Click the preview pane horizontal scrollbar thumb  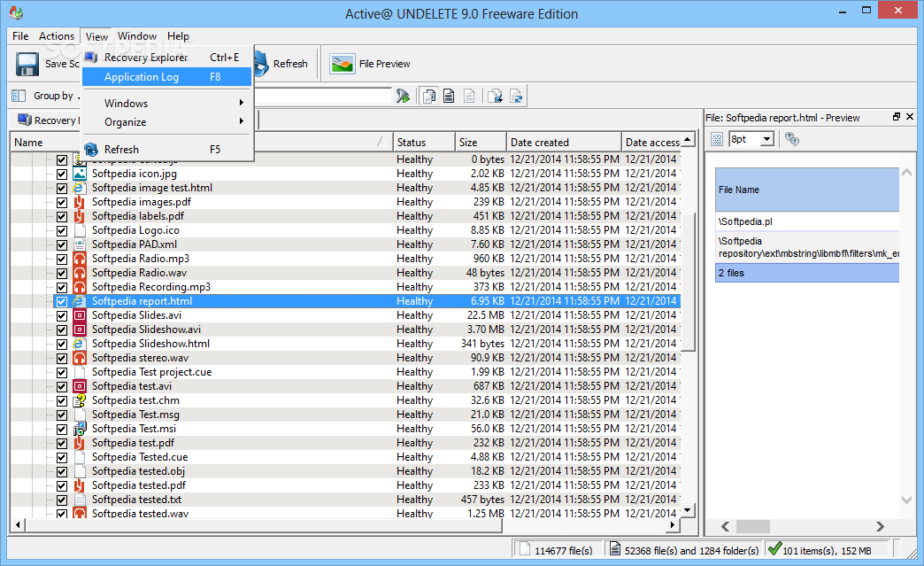tap(753, 526)
